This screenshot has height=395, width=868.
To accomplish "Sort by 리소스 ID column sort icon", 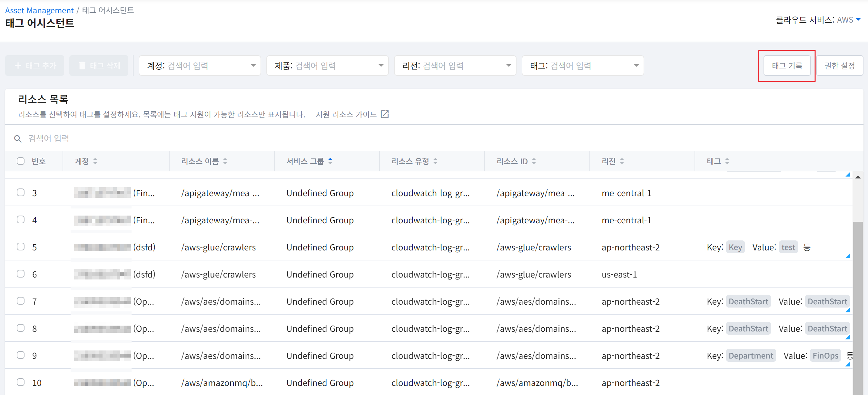I will 534,161.
